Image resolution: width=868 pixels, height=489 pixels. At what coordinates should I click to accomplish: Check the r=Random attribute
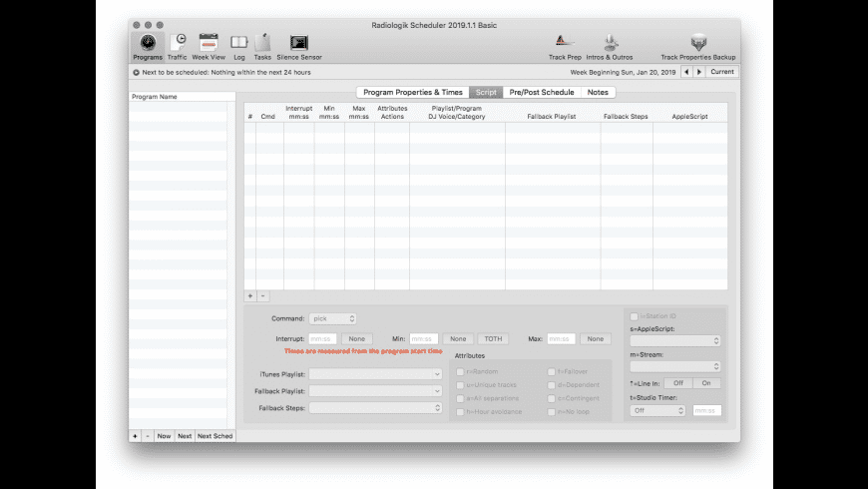(460, 371)
